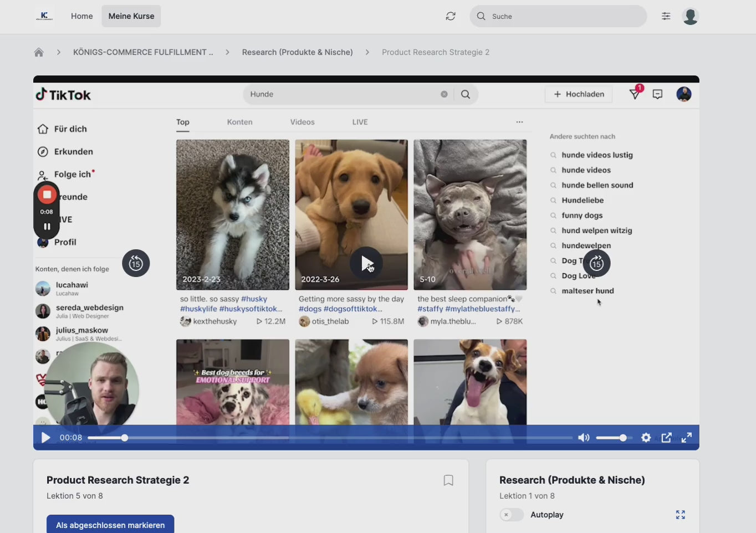756x533 pixels.
Task: Rewind video 15 seconds
Action: pos(136,264)
